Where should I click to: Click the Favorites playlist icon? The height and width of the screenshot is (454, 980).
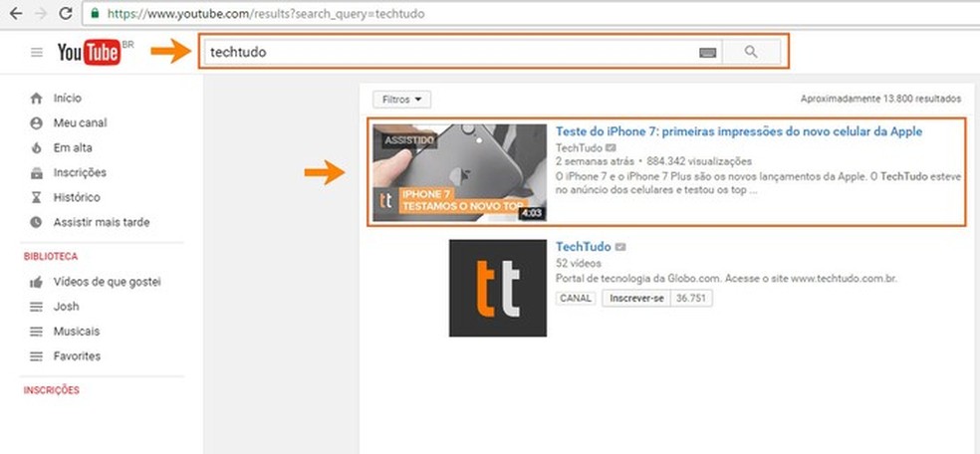pyautogui.click(x=36, y=356)
